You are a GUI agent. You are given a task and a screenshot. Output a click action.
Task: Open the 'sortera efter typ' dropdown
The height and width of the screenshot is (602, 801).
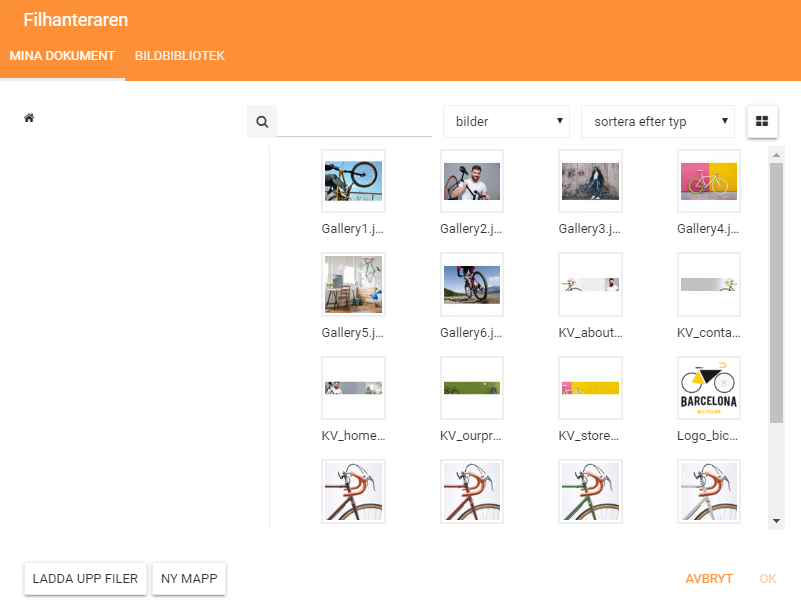658,122
